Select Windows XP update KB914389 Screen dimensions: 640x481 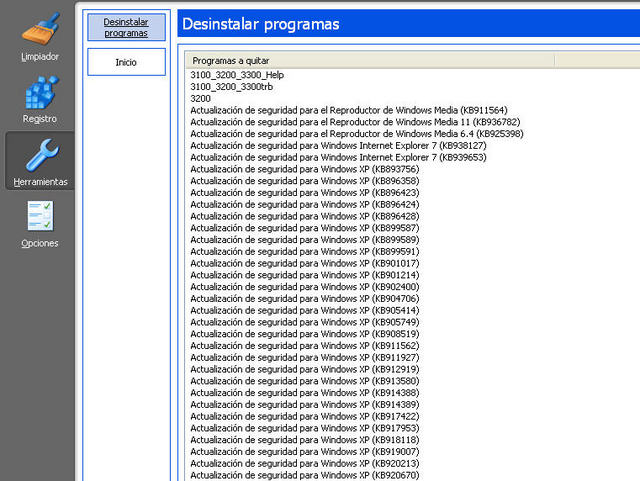[x=305, y=405]
